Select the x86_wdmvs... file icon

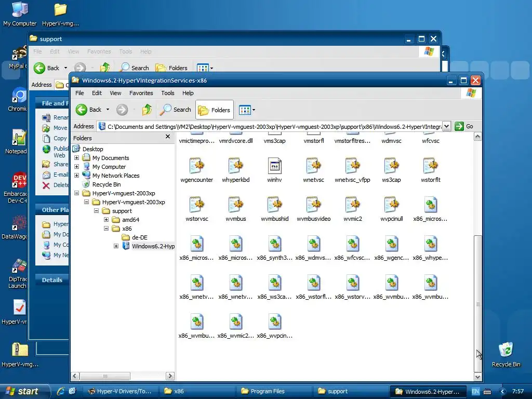click(x=313, y=244)
